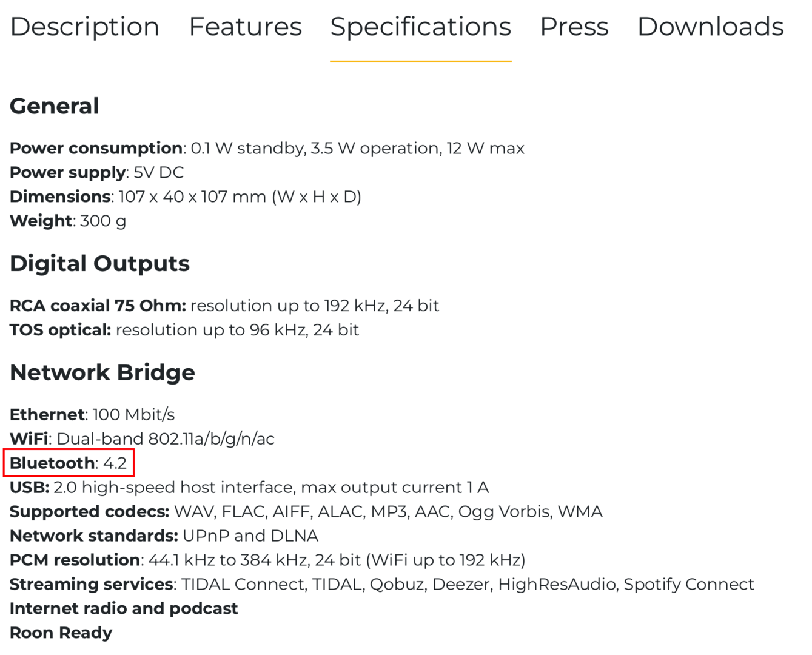Click the RCA coaxial 75 Ohm line
812x655 pixels.
[224, 305]
